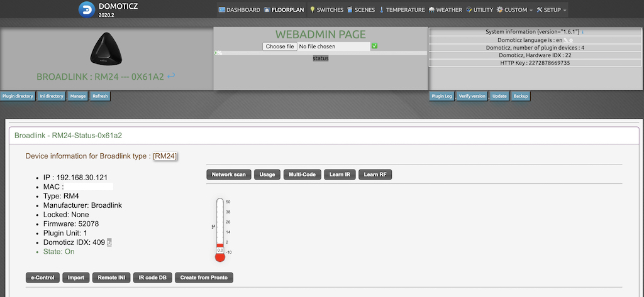644x297 pixels.
Task: Click green checkmark beside file chooser
Action: (374, 46)
